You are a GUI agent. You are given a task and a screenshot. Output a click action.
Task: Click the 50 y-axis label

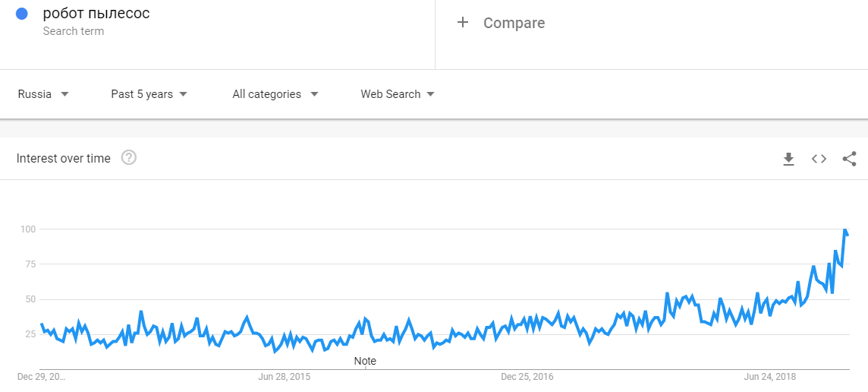coord(29,299)
